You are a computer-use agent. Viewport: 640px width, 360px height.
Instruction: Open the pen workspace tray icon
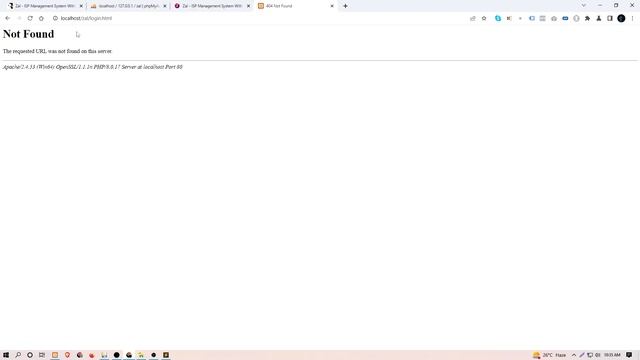click(x=582, y=355)
